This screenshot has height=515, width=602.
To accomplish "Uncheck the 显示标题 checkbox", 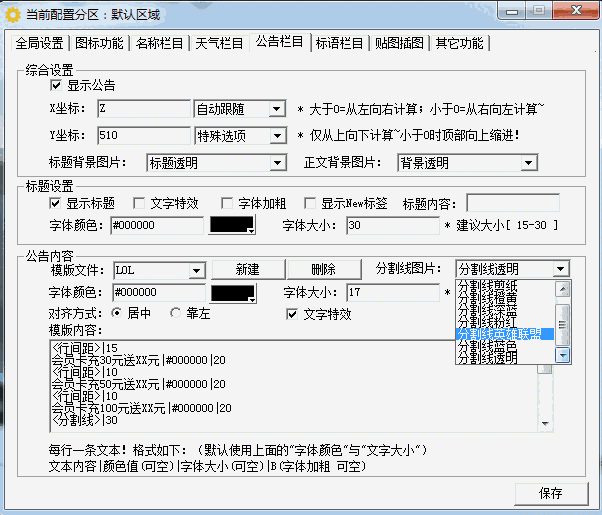I will pyautogui.click(x=55, y=203).
